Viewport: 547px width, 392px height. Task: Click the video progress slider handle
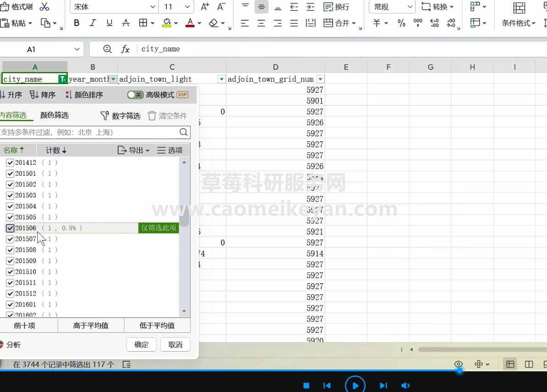pos(460,370)
